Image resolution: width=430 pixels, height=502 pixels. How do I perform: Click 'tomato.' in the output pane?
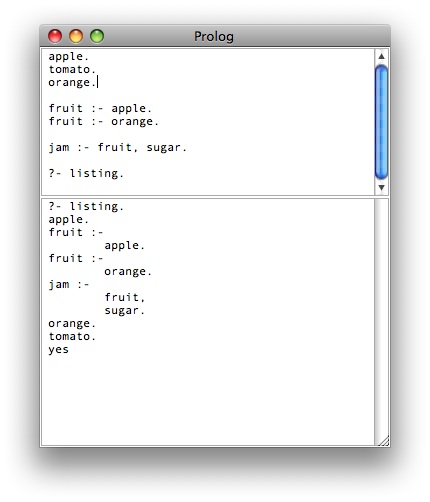tap(72, 336)
